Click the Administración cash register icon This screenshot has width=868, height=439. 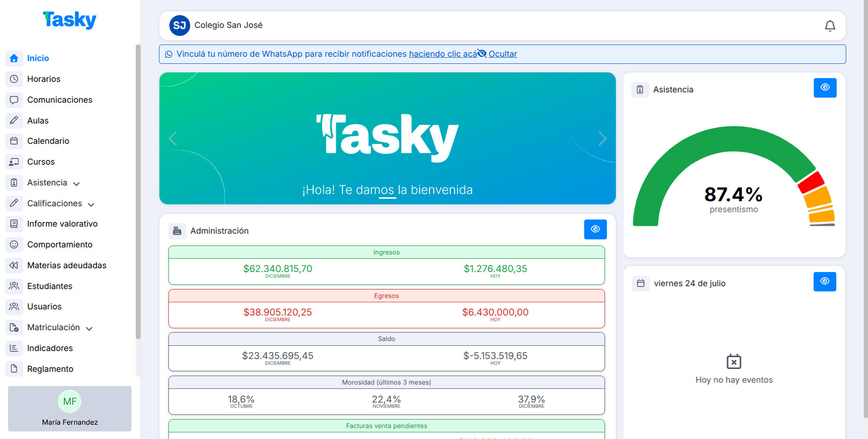click(177, 231)
